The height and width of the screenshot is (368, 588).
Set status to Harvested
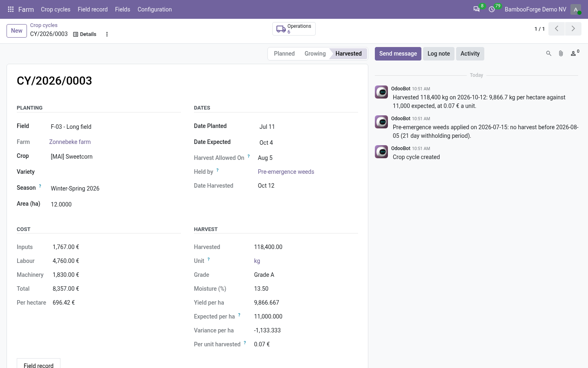349,54
